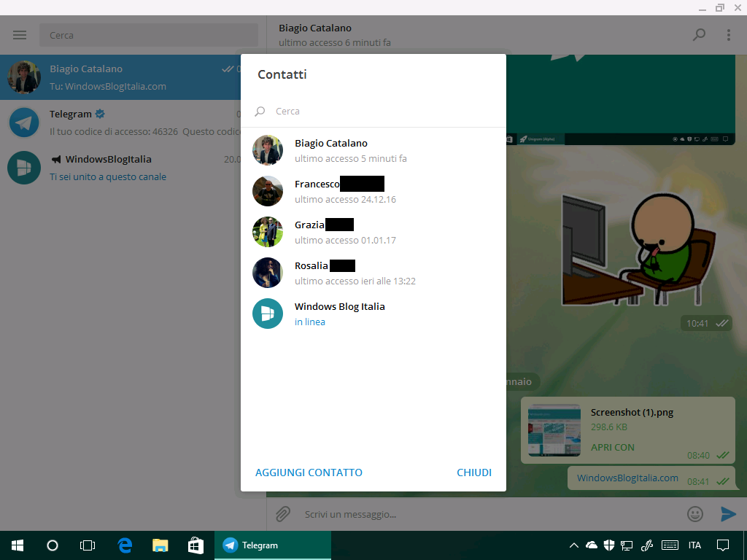Open WindowsBlogItalia channel name in sidebar
This screenshot has height=560, width=747.
(109, 160)
